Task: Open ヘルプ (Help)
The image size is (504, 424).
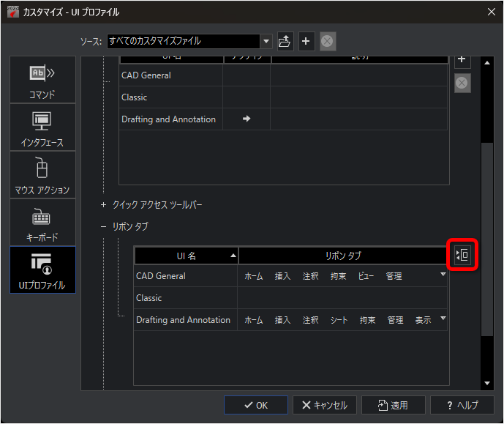Action: (x=462, y=405)
